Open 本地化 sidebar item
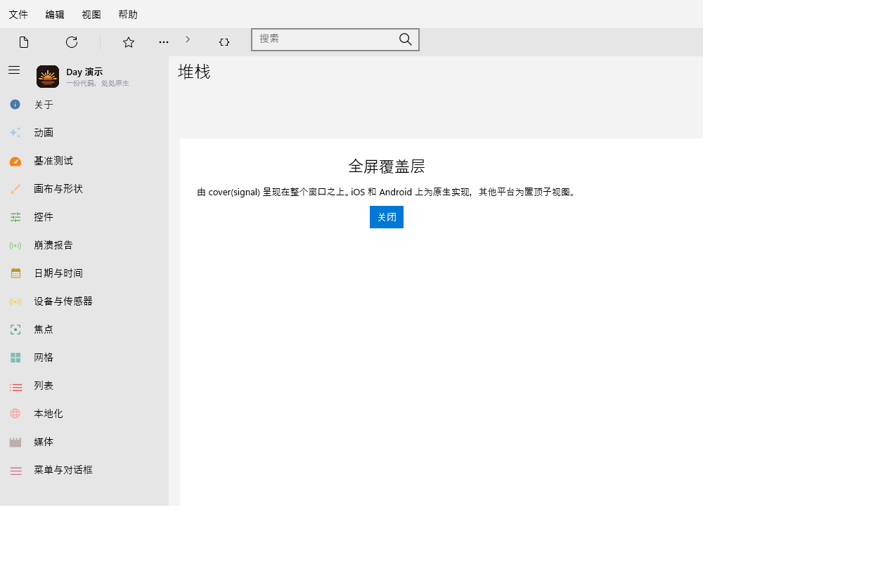883x588 pixels. click(84, 414)
